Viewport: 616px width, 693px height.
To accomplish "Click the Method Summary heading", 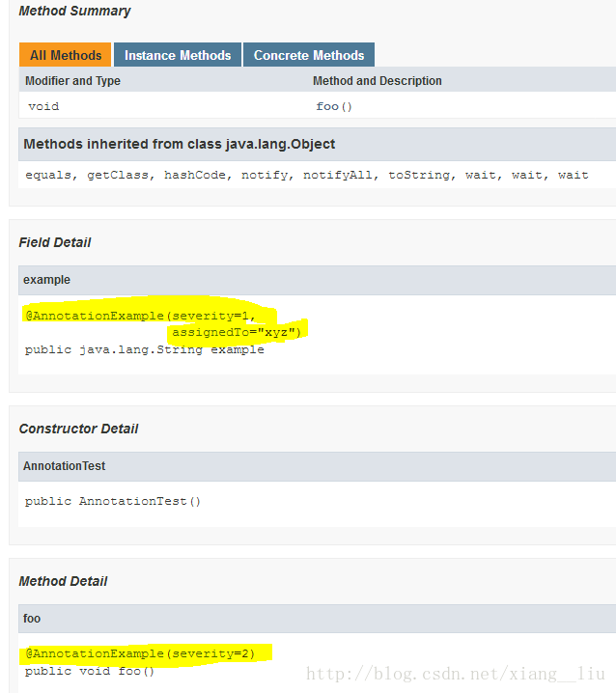I will (x=74, y=11).
